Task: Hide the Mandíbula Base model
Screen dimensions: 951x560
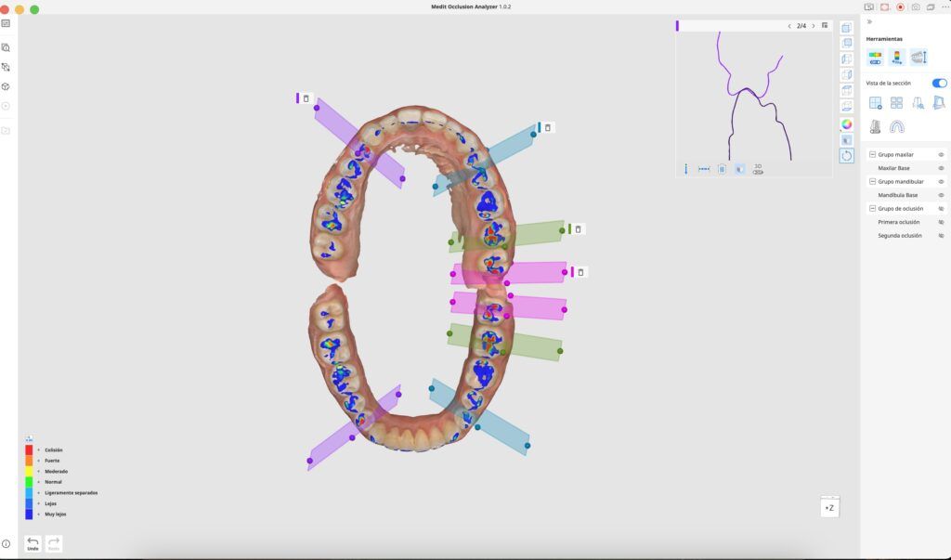Action: click(x=942, y=195)
